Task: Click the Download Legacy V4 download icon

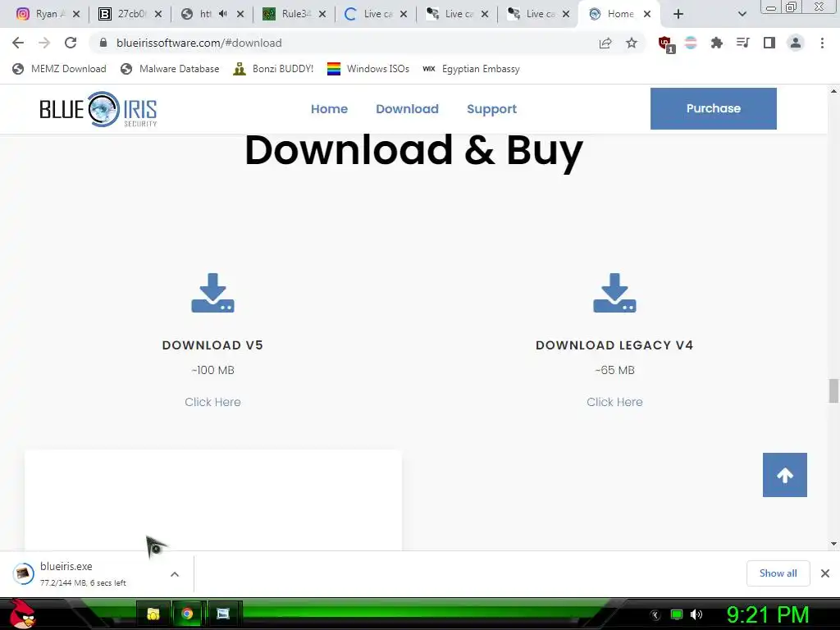Action: point(614,293)
